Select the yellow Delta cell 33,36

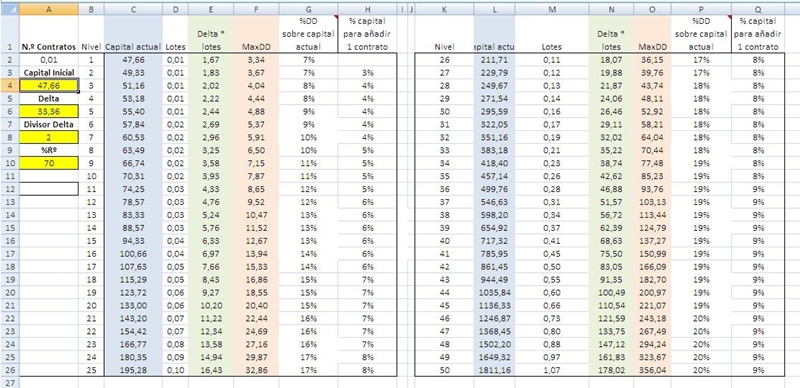(x=49, y=111)
